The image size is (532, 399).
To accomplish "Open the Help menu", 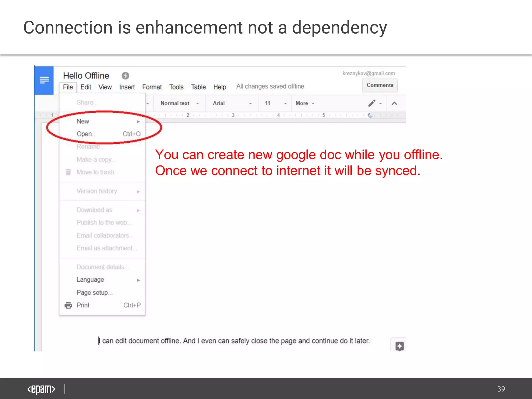I will 220,87.
